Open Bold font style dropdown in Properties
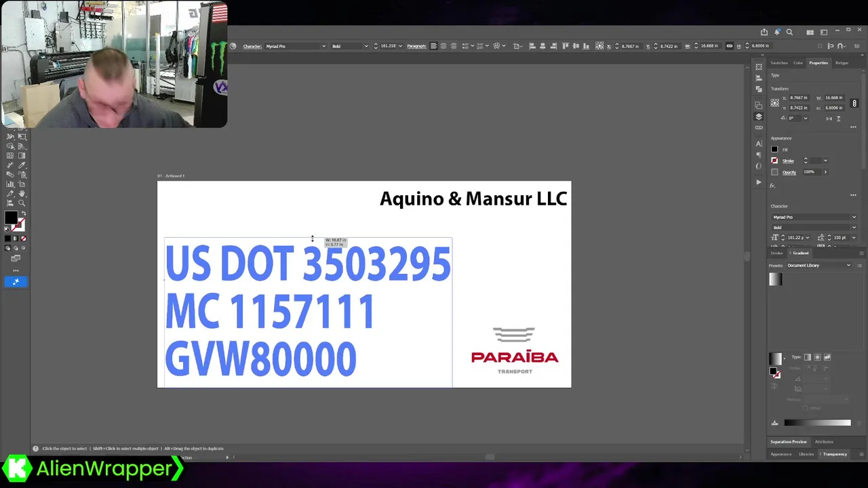 click(854, 227)
